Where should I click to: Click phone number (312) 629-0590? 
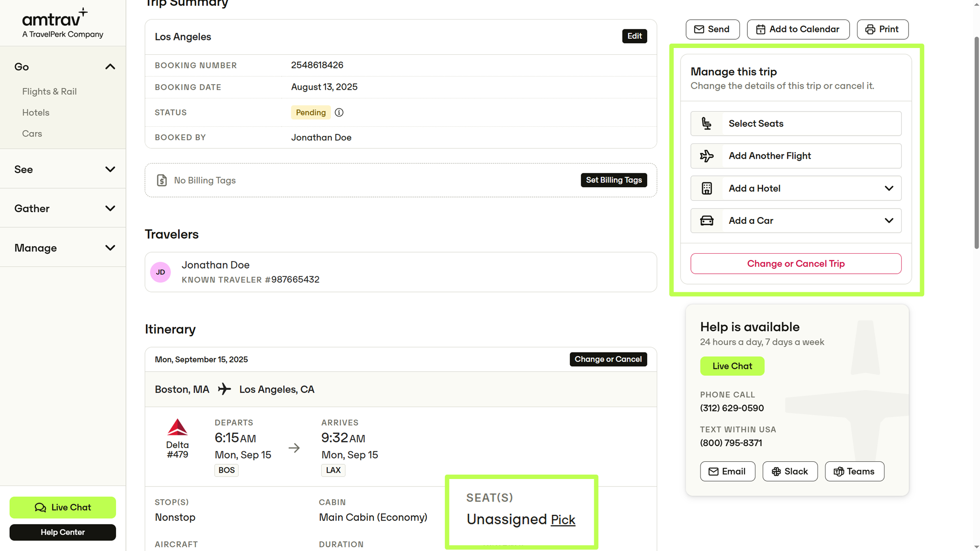coord(732,408)
